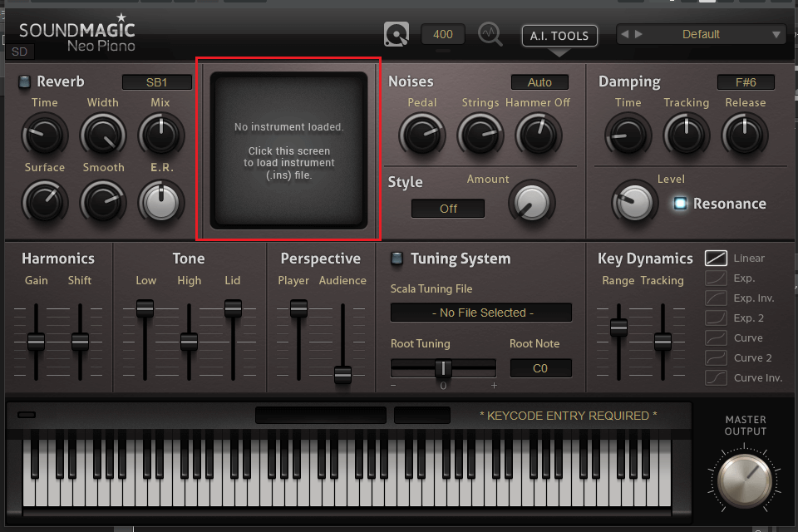Viewport: 798px width, 532px height.
Task: Click the Style Amount knob
Action: 532,203
